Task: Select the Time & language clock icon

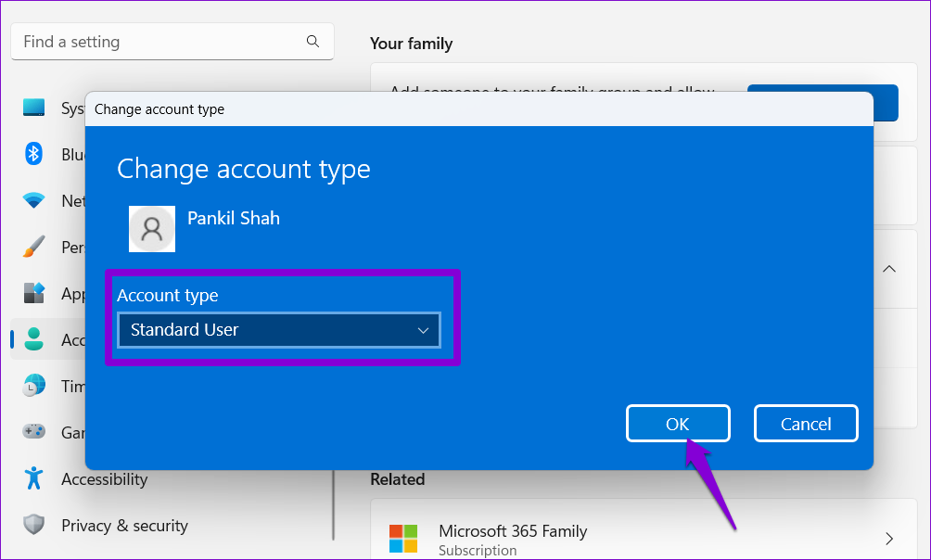Action: click(34, 386)
